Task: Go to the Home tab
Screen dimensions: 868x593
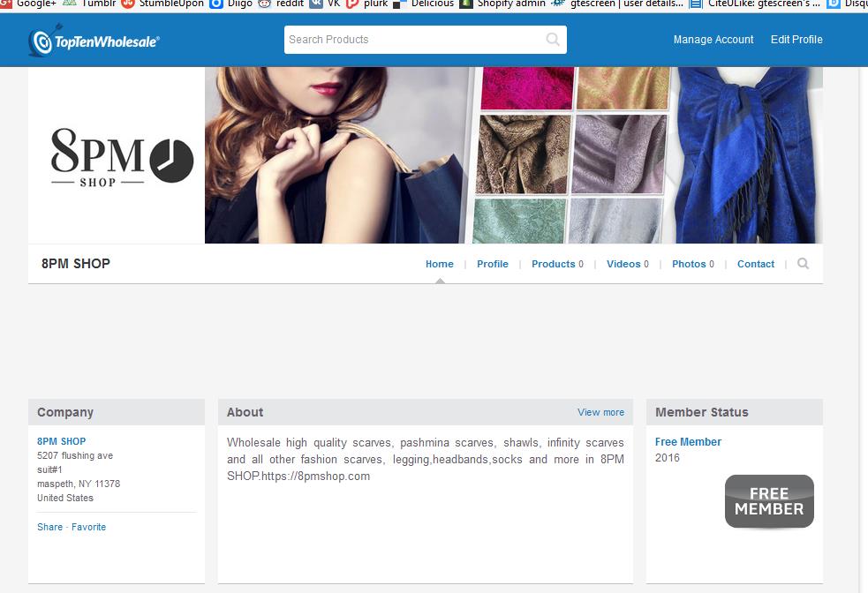Action: (440, 264)
